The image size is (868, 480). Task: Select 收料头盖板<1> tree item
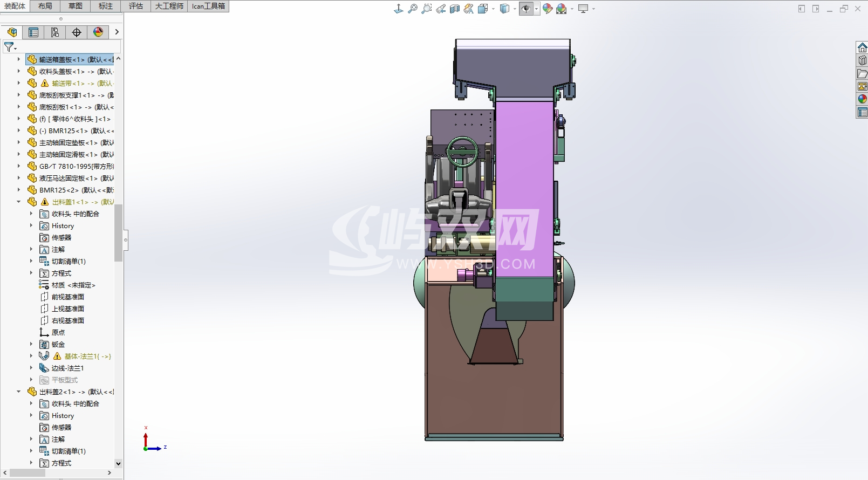pos(70,71)
